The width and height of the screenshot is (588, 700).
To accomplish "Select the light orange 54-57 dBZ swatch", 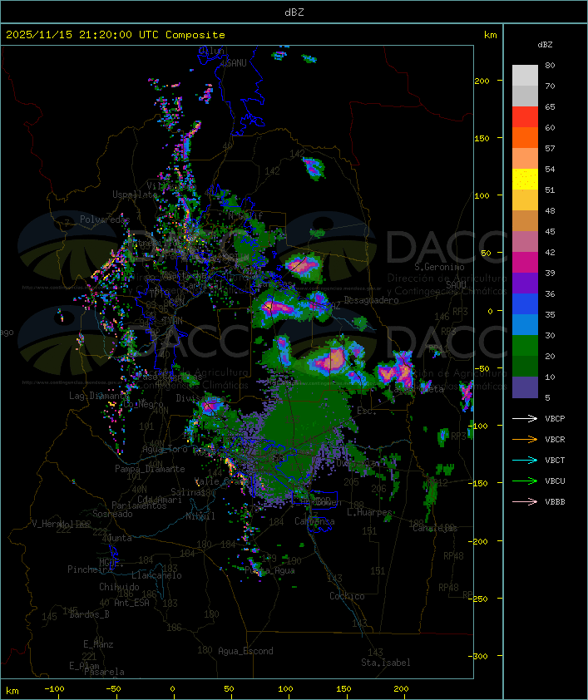I will pyautogui.click(x=525, y=159).
